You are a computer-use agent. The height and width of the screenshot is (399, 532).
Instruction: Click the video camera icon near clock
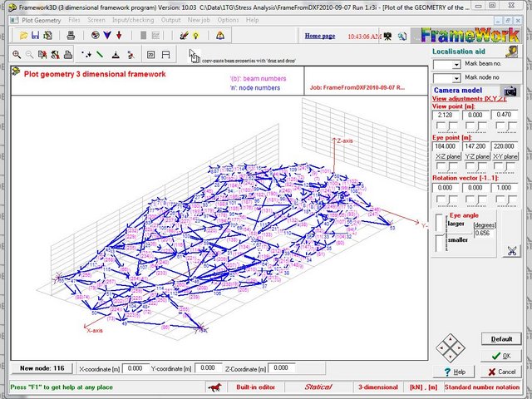coord(388,37)
